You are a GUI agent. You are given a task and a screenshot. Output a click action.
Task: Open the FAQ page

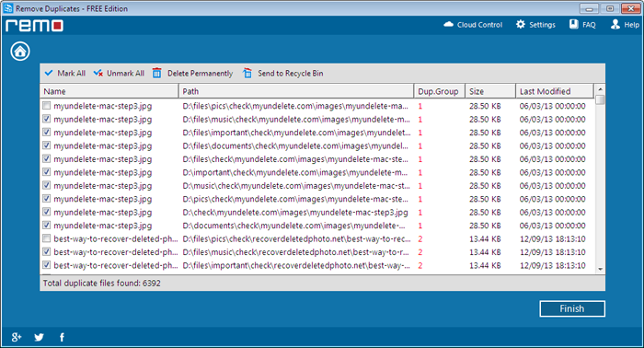[x=582, y=25]
